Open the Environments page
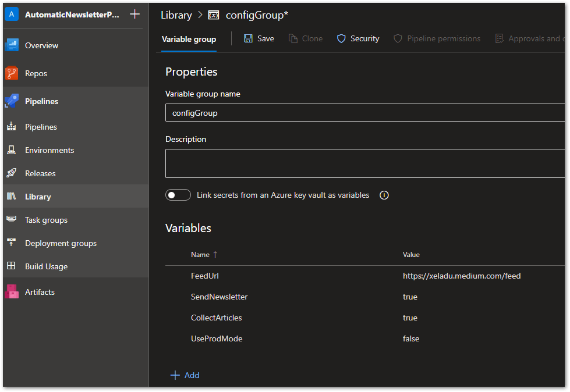Image resolution: width=570 pixels, height=392 pixels. tap(48, 150)
